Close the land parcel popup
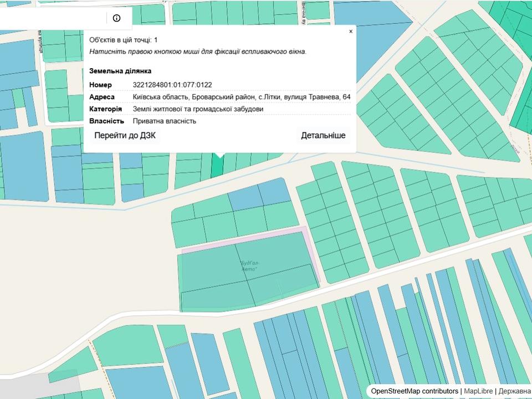The image size is (532, 399). 351,32
